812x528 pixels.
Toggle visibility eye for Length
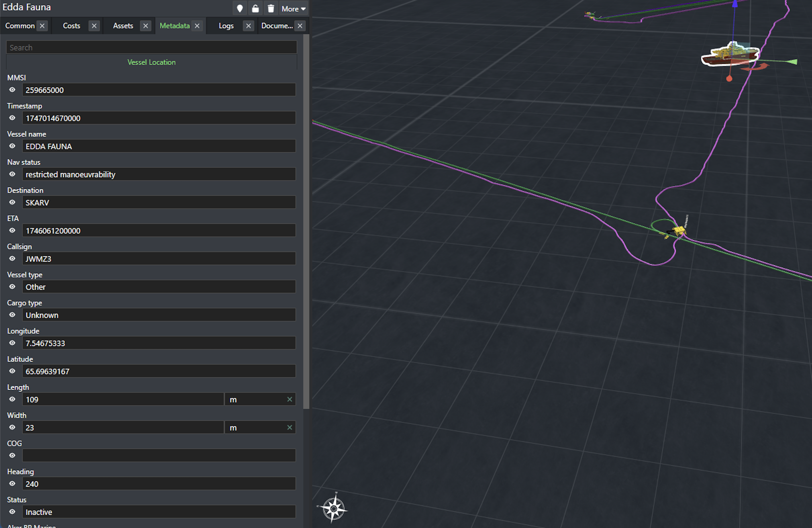(x=12, y=399)
